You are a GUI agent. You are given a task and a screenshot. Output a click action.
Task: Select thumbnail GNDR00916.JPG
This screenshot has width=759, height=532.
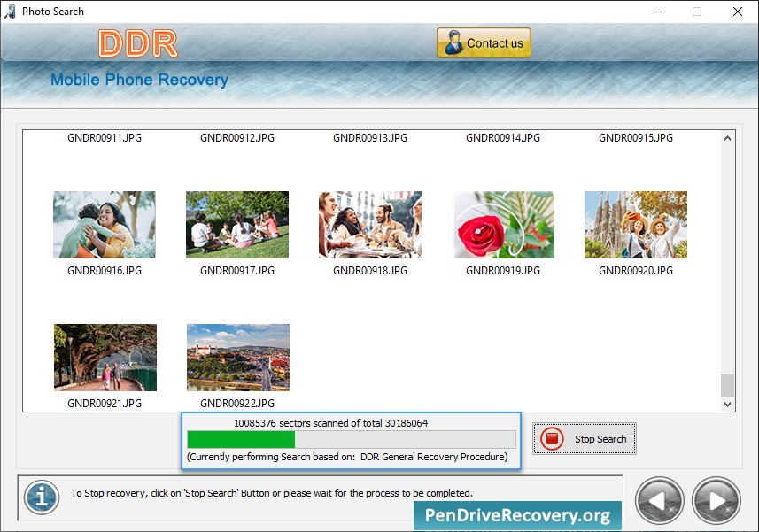tap(105, 225)
